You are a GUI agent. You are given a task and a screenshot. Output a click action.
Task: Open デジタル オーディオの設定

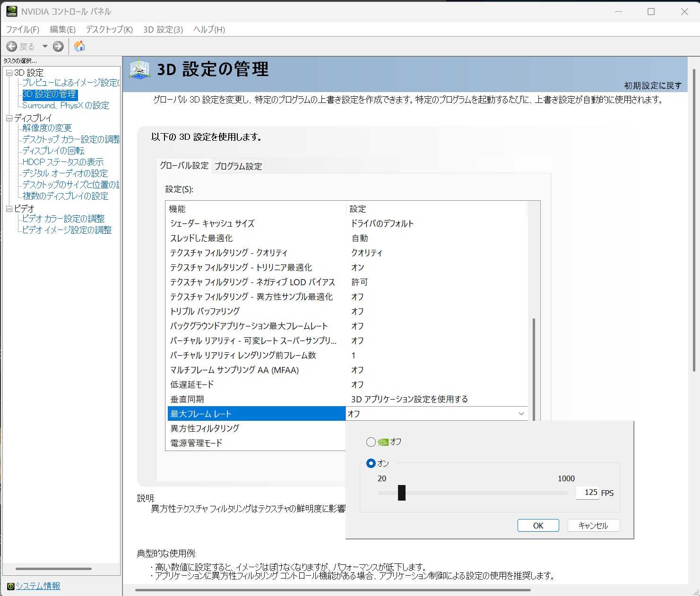point(65,173)
